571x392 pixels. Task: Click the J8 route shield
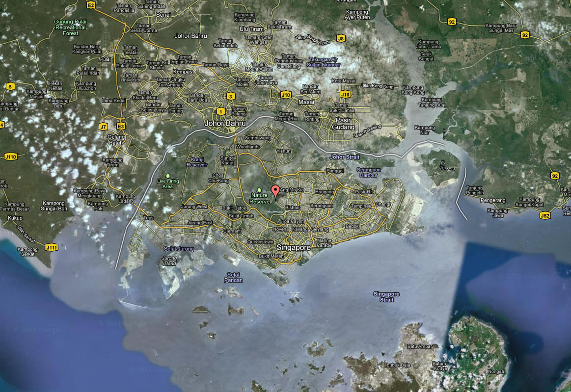point(341,38)
